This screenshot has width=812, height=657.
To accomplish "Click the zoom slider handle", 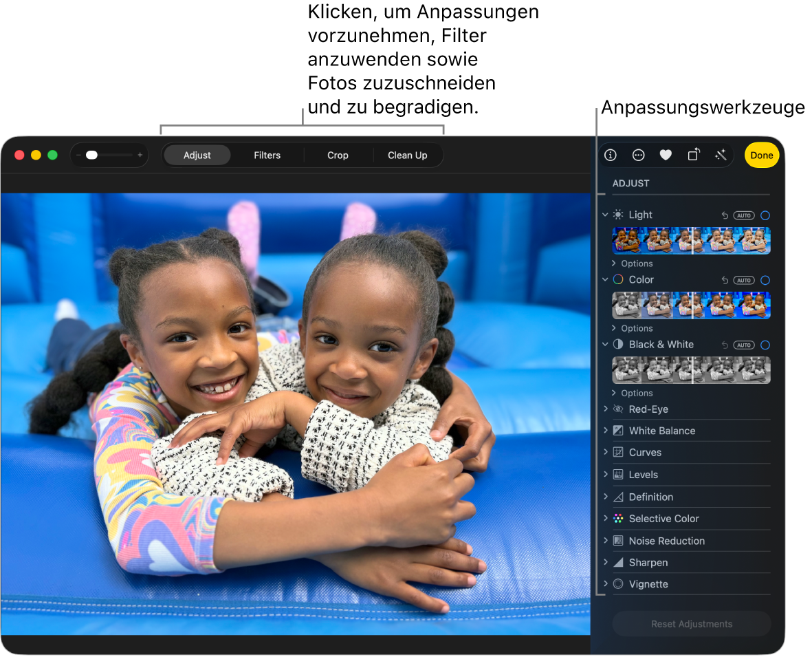I will click(91, 155).
